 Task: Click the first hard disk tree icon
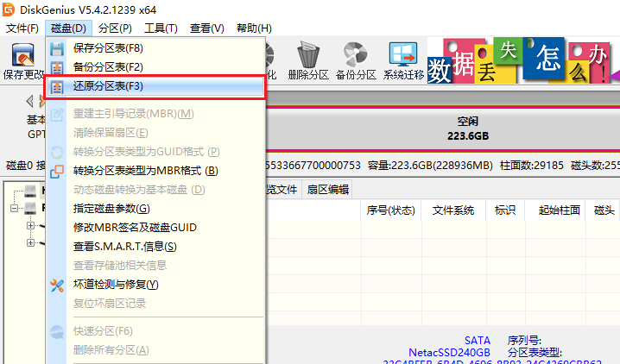[x=31, y=191]
